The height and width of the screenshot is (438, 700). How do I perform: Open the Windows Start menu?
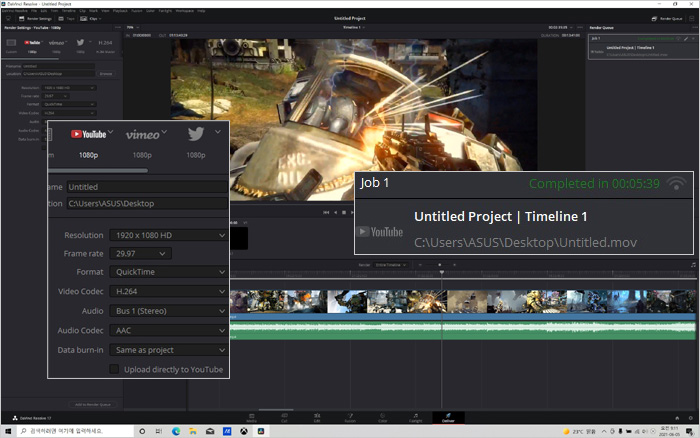tap(8, 431)
